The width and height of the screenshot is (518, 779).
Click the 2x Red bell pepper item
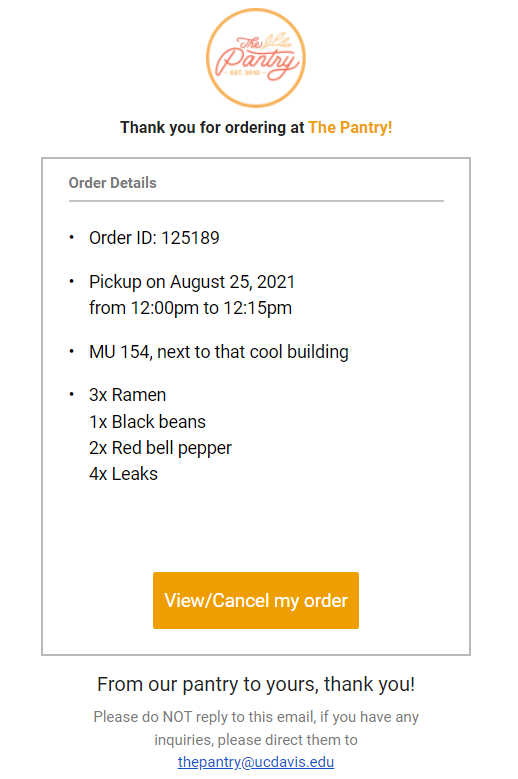[160, 448]
